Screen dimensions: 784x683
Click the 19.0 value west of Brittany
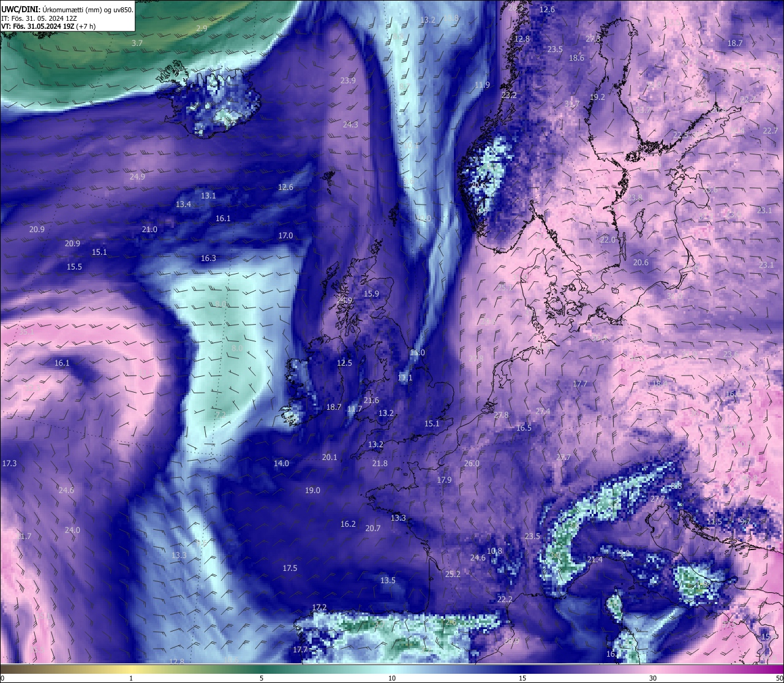pyautogui.click(x=312, y=490)
